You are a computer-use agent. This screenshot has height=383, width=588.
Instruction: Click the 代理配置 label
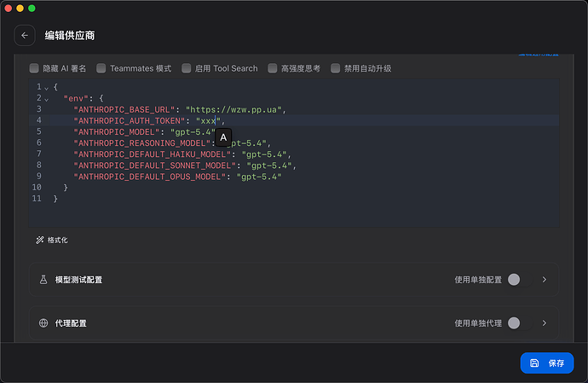71,323
